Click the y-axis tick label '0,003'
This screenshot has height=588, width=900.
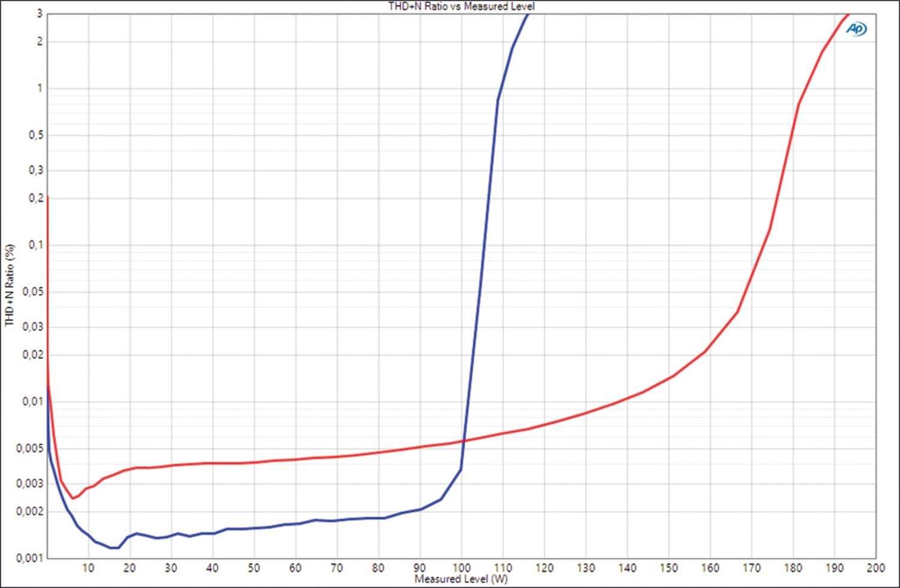pos(30,484)
